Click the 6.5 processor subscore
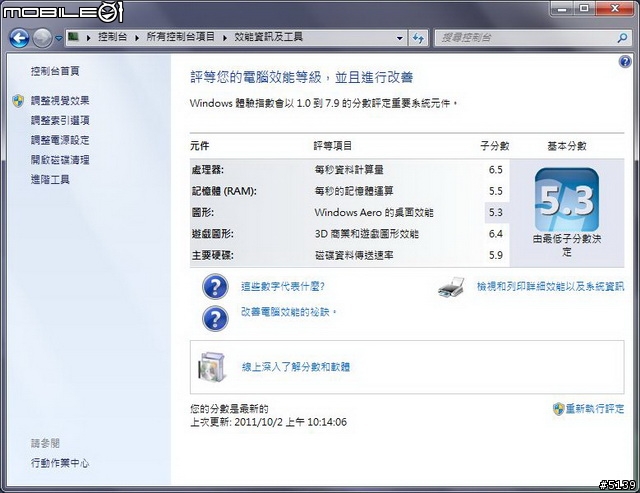The height and width of the screenshot is (493, 640). (x=496, y=170)
